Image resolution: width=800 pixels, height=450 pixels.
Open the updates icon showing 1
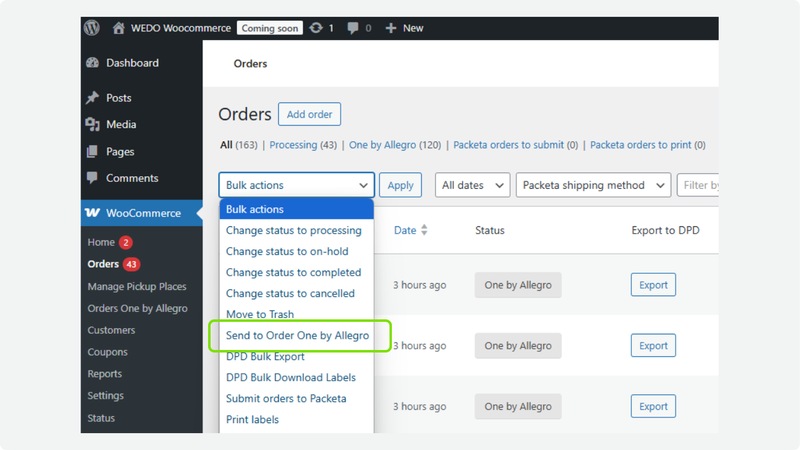pos(316,28)
